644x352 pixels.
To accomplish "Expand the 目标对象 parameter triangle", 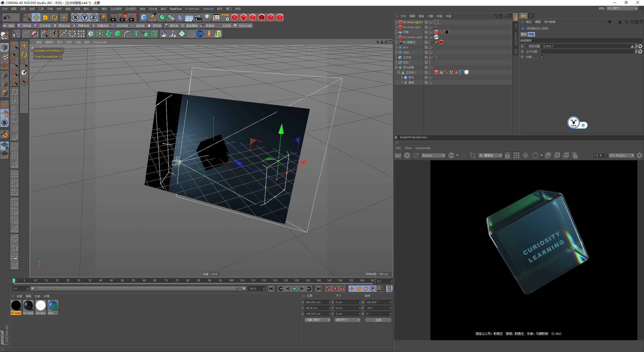I will coord(527,46).
